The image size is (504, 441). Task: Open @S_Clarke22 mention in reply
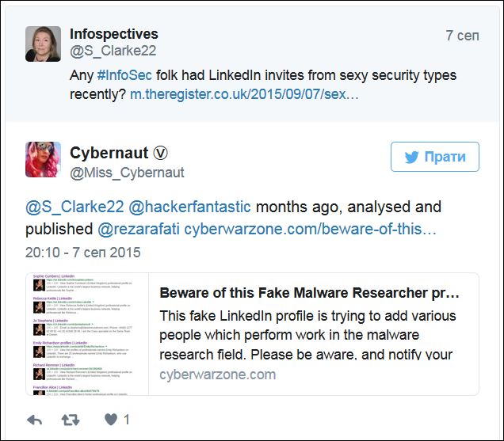point(73,207)
